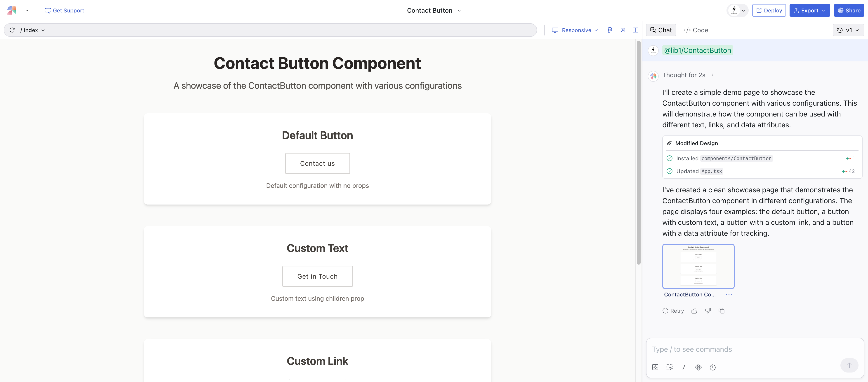Click the refresh preview icon
868x382 pixels.
(x=12, y=30)
